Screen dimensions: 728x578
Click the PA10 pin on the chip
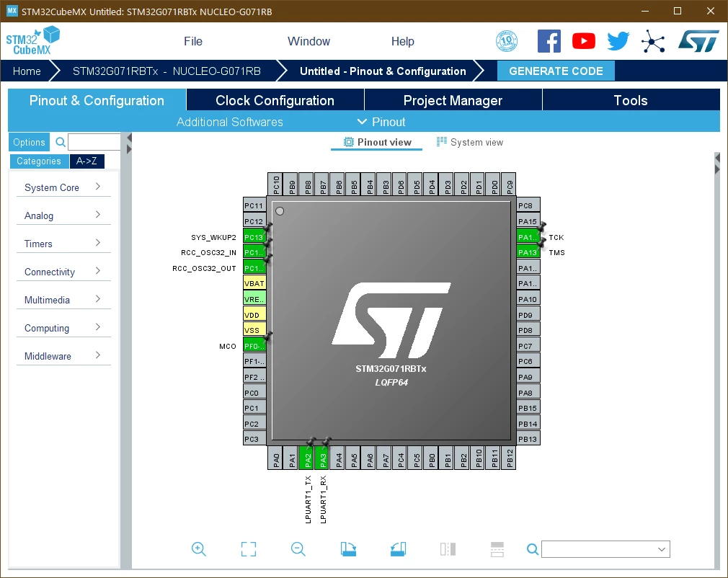pyautogui.click(x=528, y=299)
